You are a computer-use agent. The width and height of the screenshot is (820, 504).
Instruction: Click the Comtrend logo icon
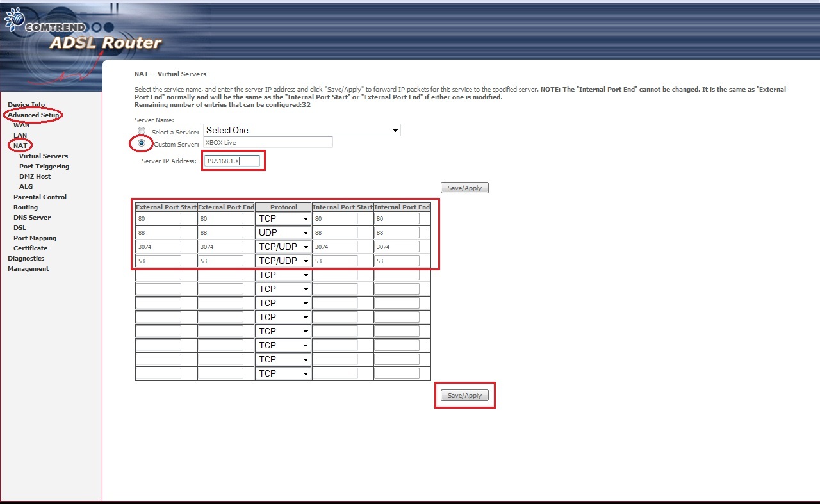13,21
